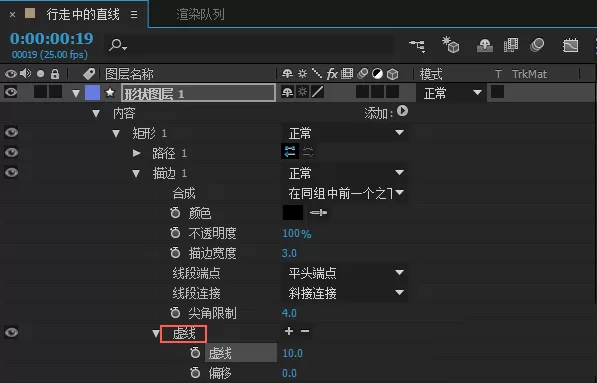Toggle stopwatch for 描边宽度 property
This screenshot has height=383, width=597.
point(175,252)
